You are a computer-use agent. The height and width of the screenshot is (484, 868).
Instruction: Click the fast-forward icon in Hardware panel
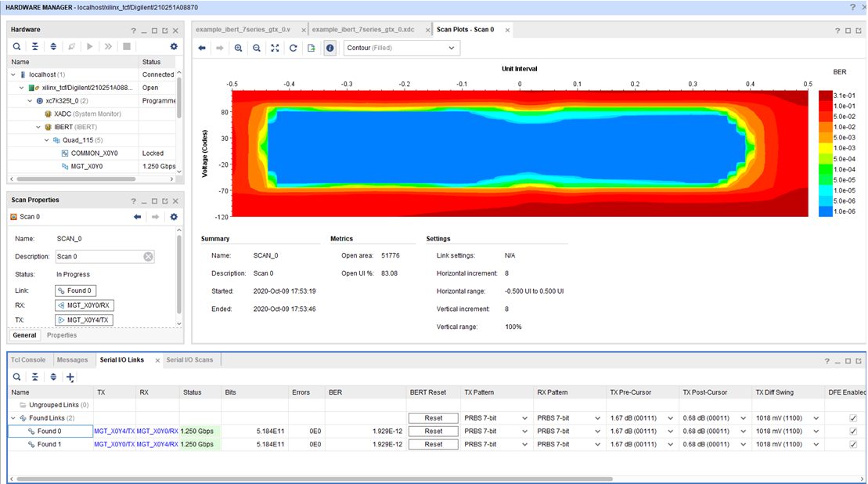click(x=108, y=46)
